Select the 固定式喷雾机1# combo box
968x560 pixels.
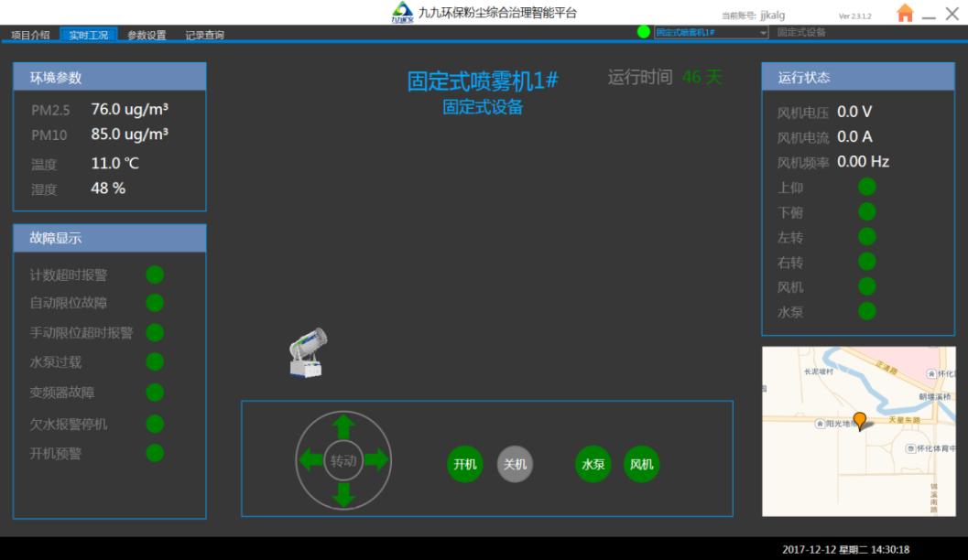705,33
